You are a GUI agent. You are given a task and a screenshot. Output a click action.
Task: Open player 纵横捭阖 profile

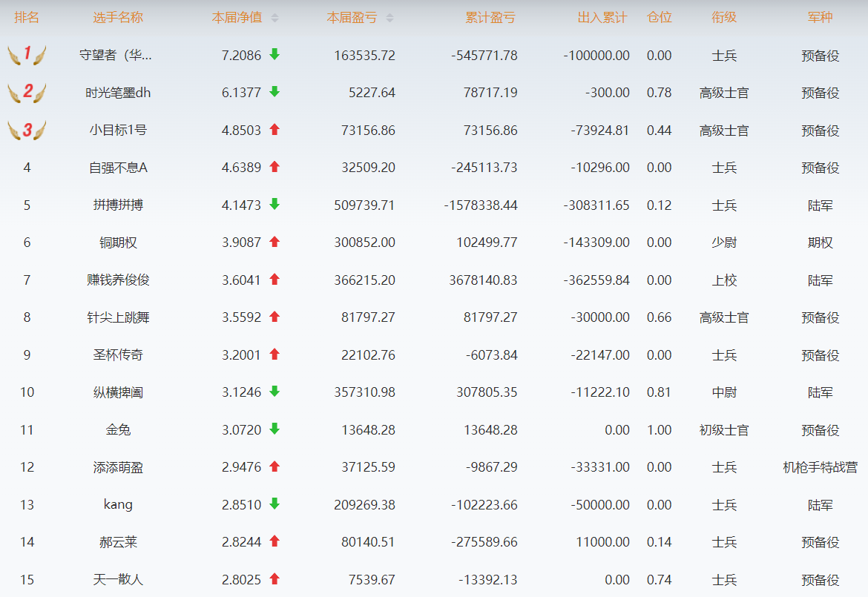click(118, 392)
